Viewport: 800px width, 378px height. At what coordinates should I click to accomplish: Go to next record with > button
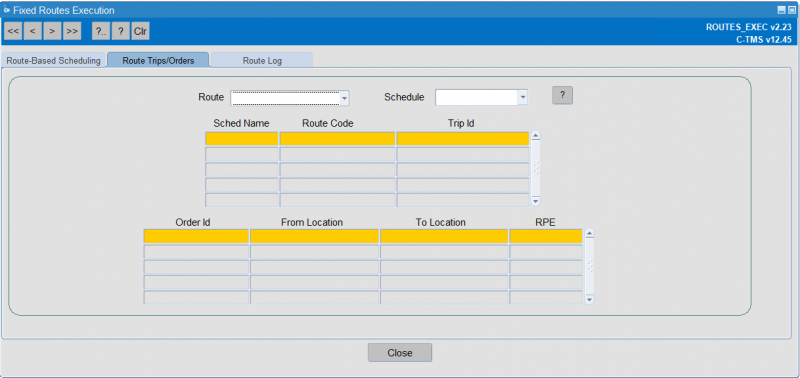52,31
